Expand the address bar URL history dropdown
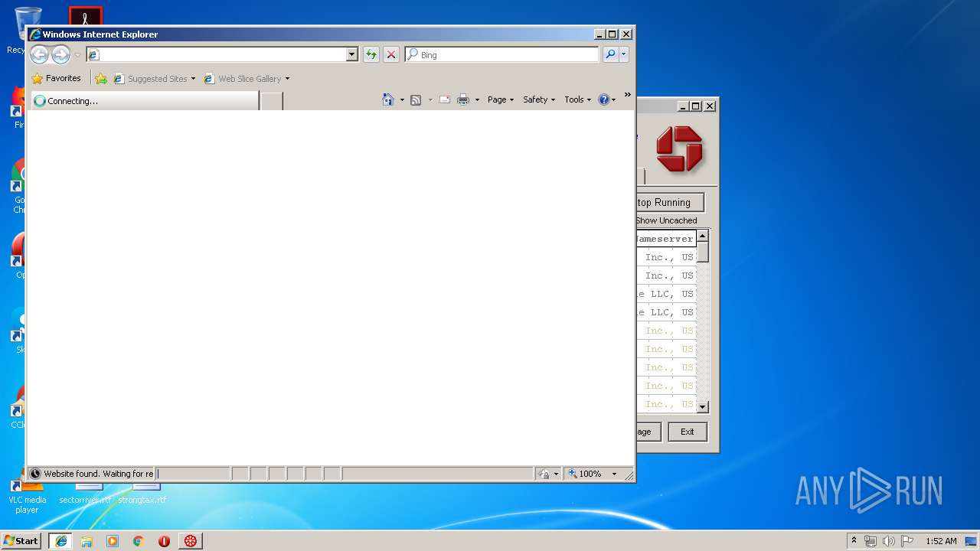Image resolution: width=980 pixels, height=551 pixels. [352, 54]
